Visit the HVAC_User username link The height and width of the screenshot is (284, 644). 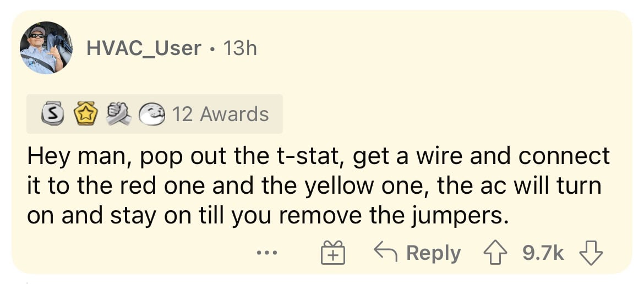pos(144,49)
